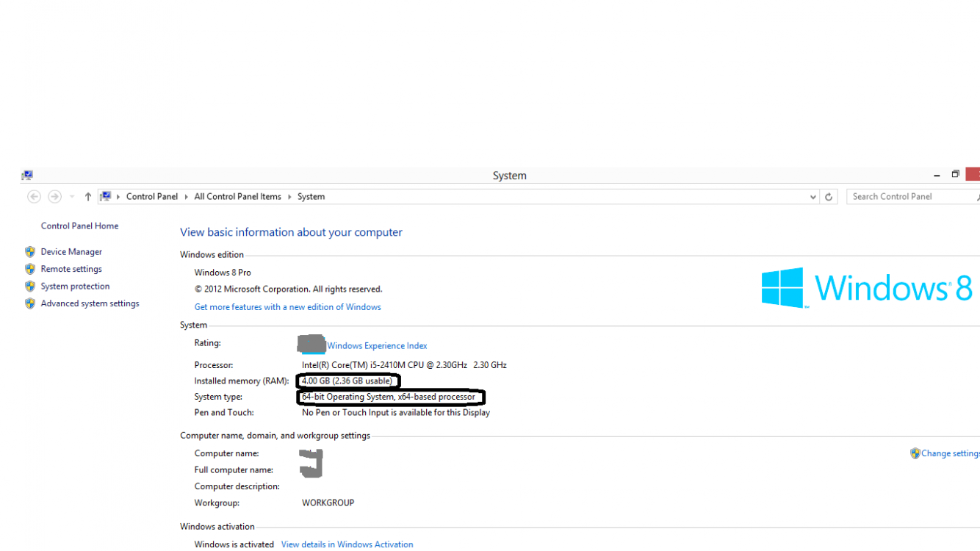Click shield icon beside Change settings
The height and width of the screenshot is (551, 980).
tap(915, 454)
